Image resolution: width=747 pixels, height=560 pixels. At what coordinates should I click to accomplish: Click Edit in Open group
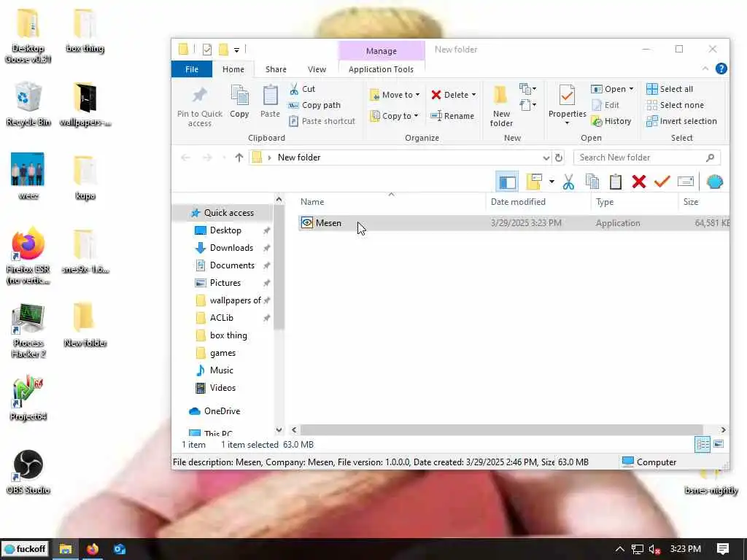click(605, 105)
